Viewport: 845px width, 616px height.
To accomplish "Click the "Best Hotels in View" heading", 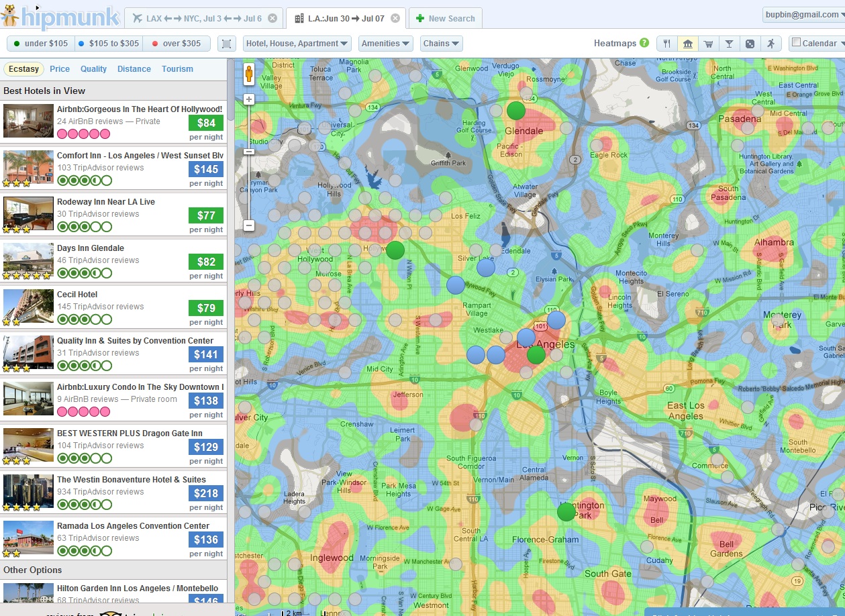I will coord(44,91).
